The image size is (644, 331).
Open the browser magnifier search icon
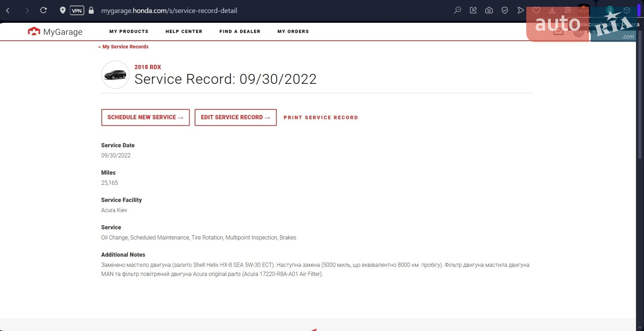[457, 10]
